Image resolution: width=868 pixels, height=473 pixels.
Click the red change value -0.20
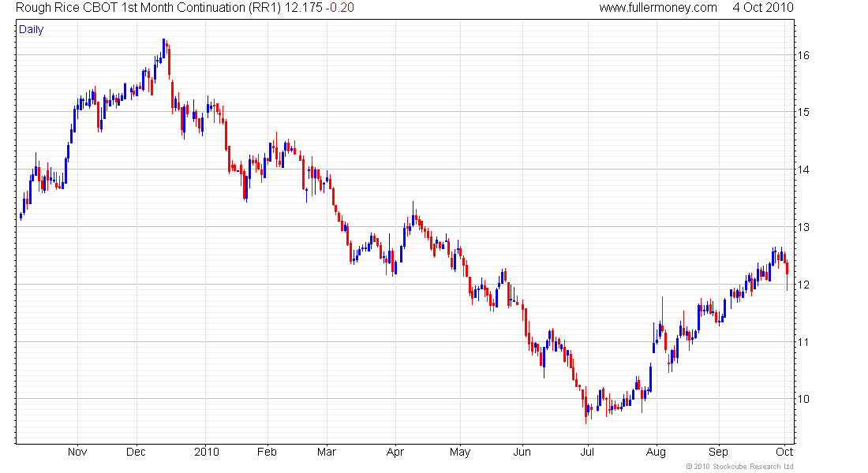click(339, 8)
